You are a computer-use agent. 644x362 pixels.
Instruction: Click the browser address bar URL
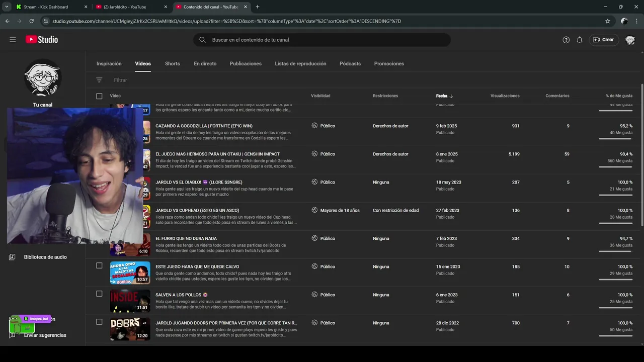click(226, 21)
